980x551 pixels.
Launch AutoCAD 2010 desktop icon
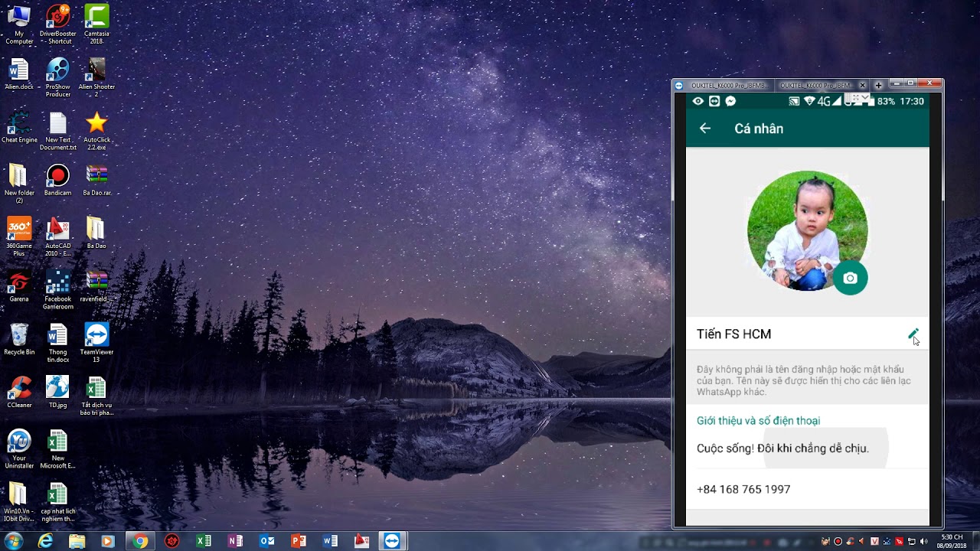coord(58,236)
